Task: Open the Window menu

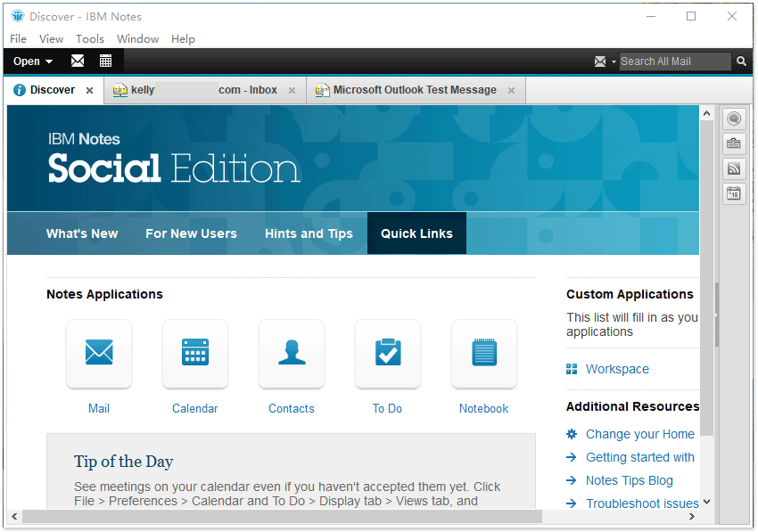Action: point(137,38)
